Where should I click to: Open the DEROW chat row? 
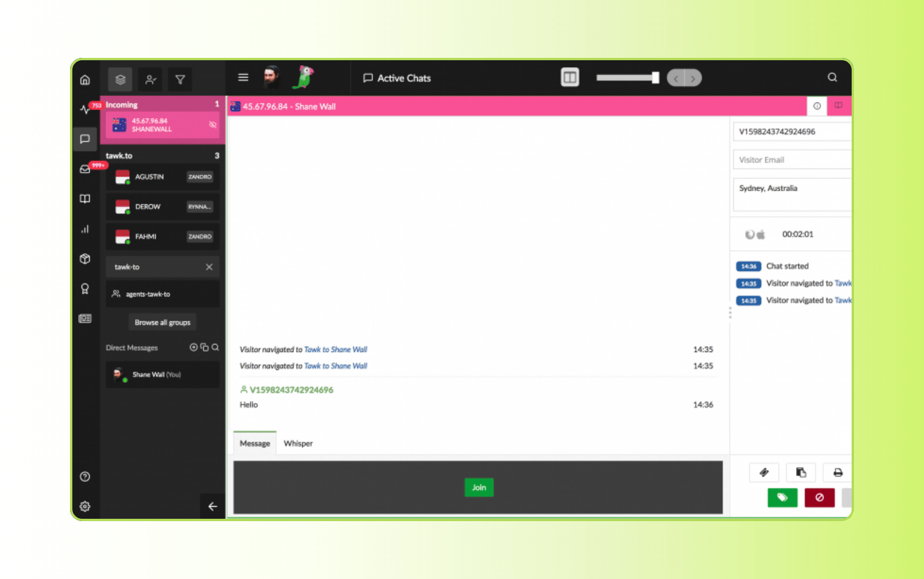[163, 207]
